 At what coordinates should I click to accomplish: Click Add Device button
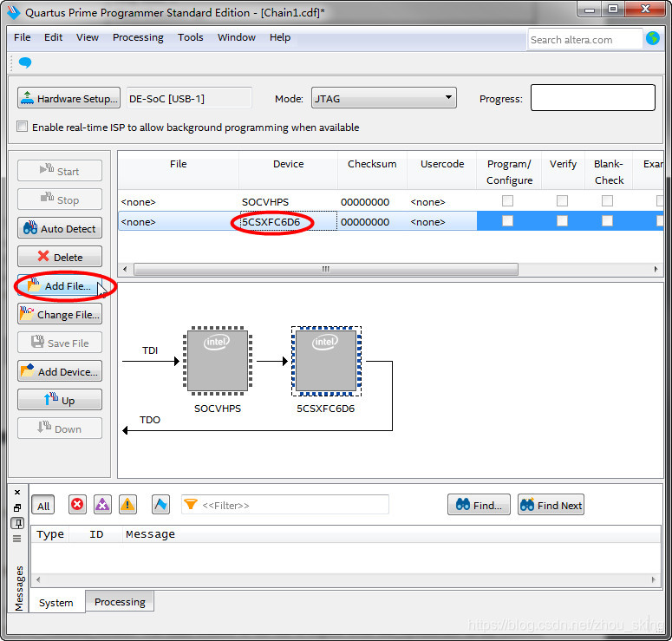point(60,371)
